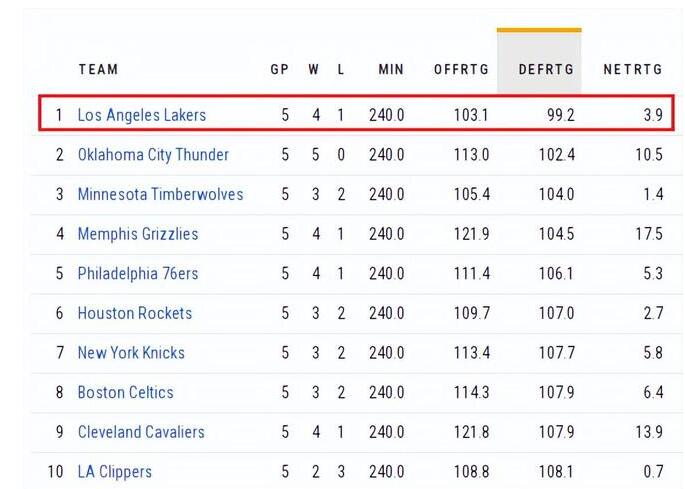Click the Minnesota Timberwolves link
The width and height of the screenshot is (685, 489).
pyautogui.click(x=160, y=194)
